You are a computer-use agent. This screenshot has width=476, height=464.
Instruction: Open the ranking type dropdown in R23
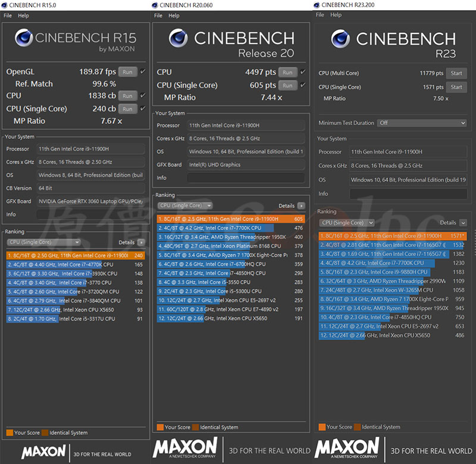(347, 223)
